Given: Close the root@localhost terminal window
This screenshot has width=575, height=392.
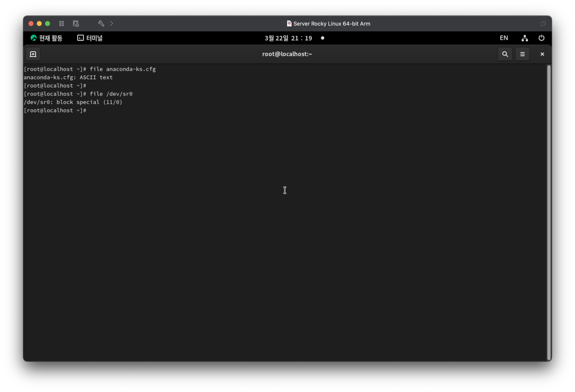Looking at the screenshot, I should tap(542, 54).
